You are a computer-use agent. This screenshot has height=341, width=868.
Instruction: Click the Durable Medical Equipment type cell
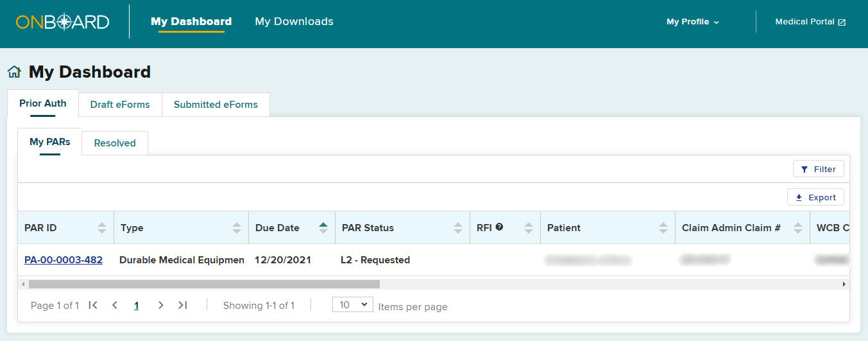[182, 260]
